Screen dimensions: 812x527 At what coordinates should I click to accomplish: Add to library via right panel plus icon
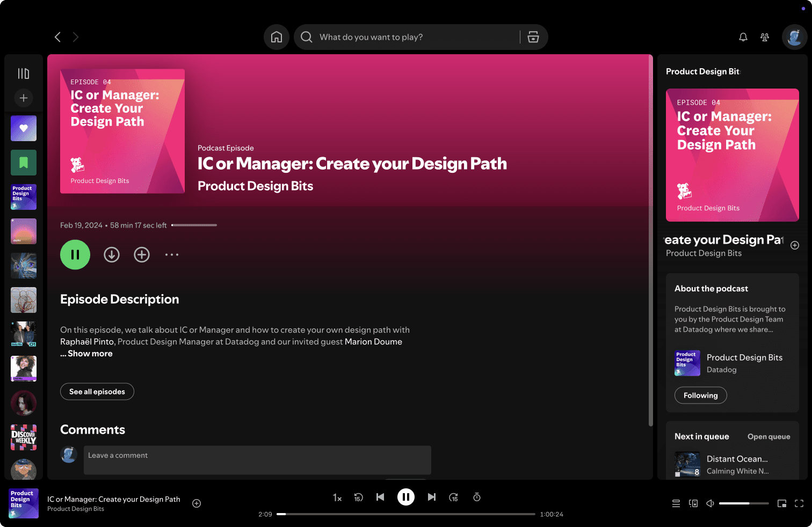(795, 245)
